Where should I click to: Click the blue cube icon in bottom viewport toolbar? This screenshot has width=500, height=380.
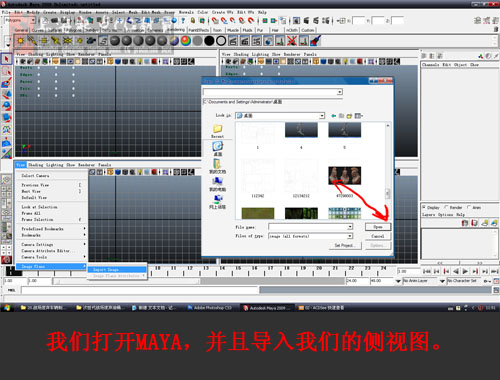point(118,172)
